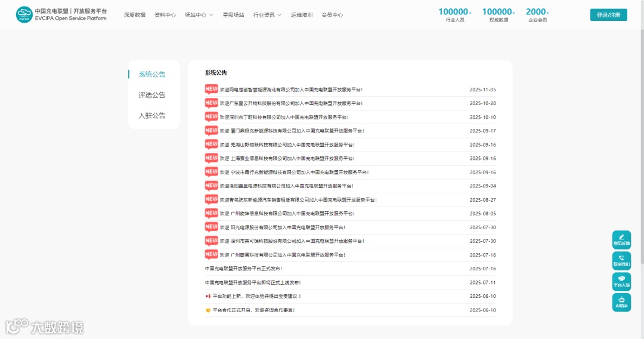The width and height of the screenshot is (644, 339).
Task: Click the date 2025-09-04
Action: [482, 186]
